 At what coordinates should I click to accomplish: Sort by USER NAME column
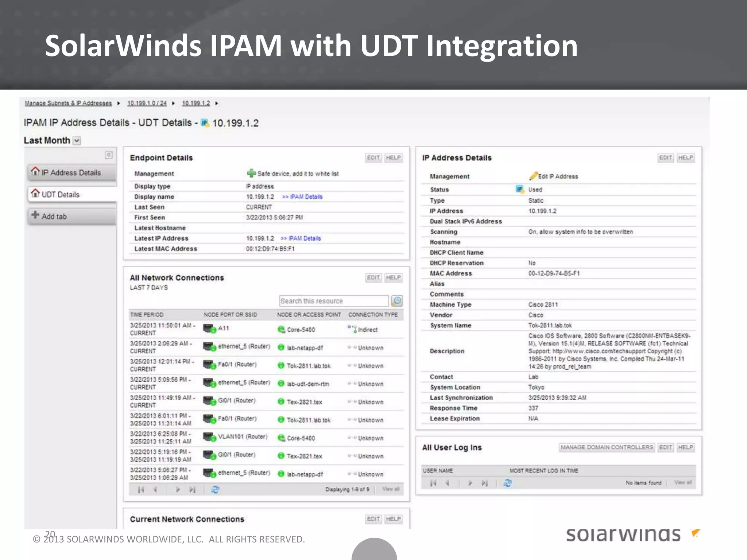click(x=438, y=471)
